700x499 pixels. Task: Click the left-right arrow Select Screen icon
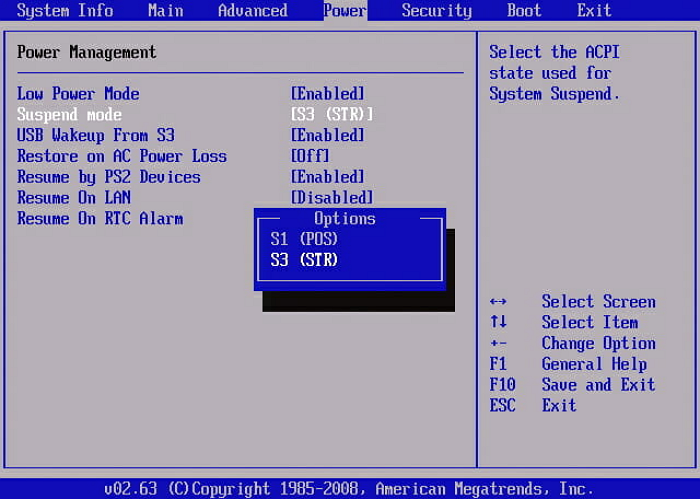click(498, 302)
